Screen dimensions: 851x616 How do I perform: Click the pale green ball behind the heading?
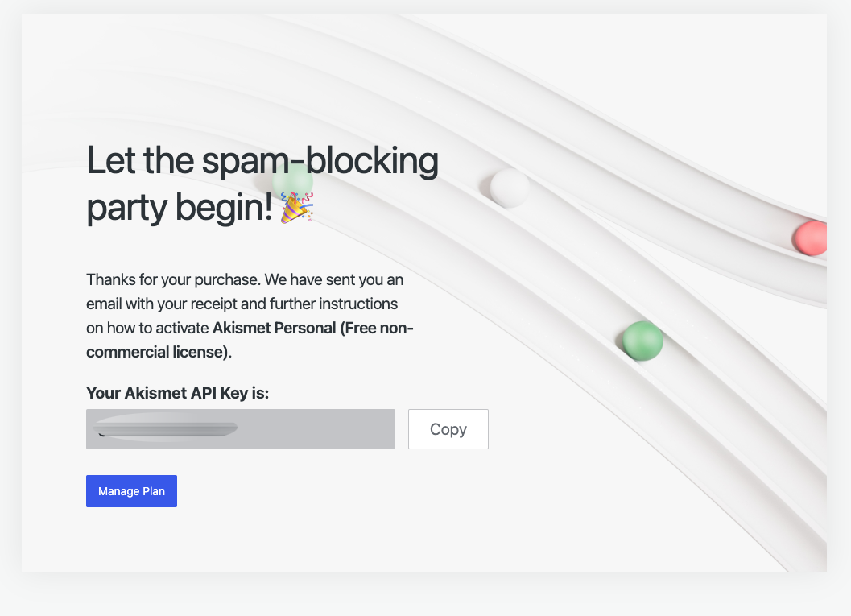293,182
